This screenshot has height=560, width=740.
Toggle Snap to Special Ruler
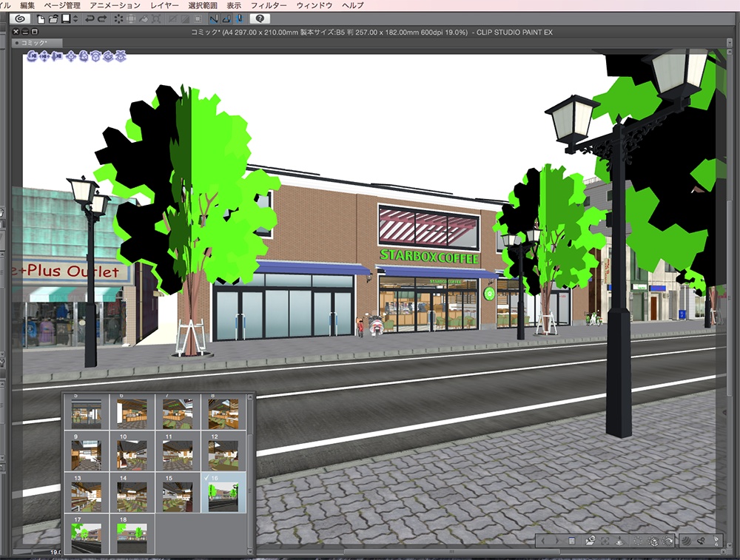pos(226,19)
